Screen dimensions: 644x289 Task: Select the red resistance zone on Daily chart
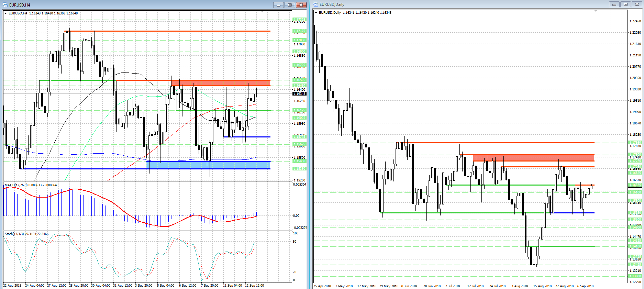coord(534,158)
